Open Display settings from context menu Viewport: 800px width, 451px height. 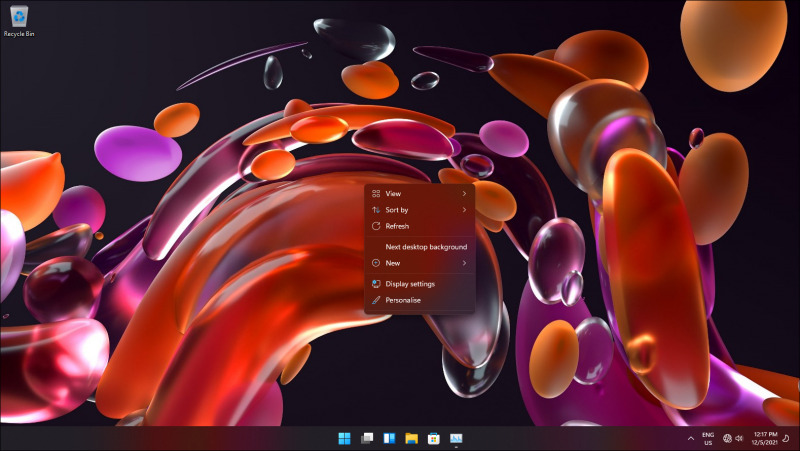pos(410,284)
